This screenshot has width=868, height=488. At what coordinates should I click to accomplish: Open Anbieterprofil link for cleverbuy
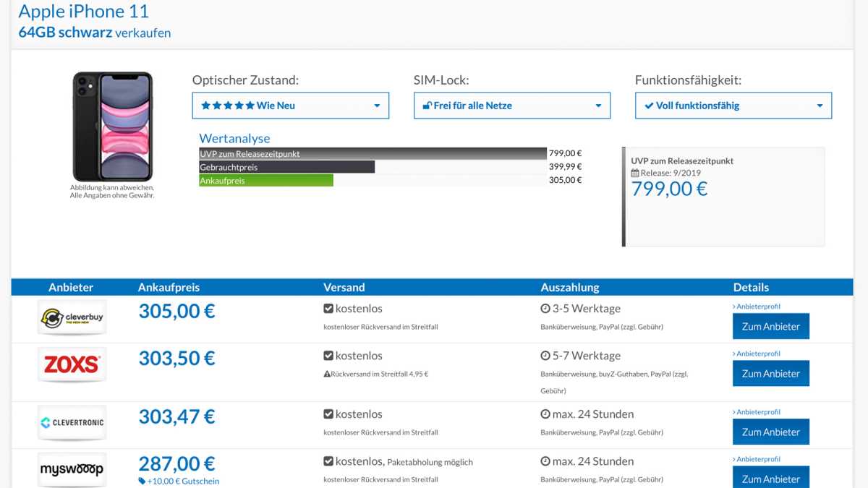(x=757, y=307)
